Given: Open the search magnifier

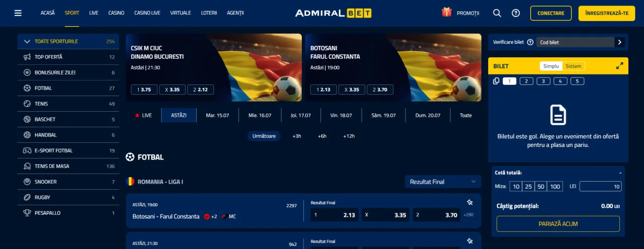Looking at the screenshot, I should click(497, 13).
